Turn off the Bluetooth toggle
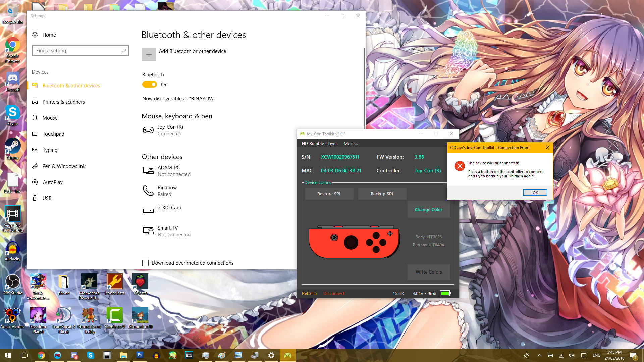The image size is (644, 362). [150, 84]
